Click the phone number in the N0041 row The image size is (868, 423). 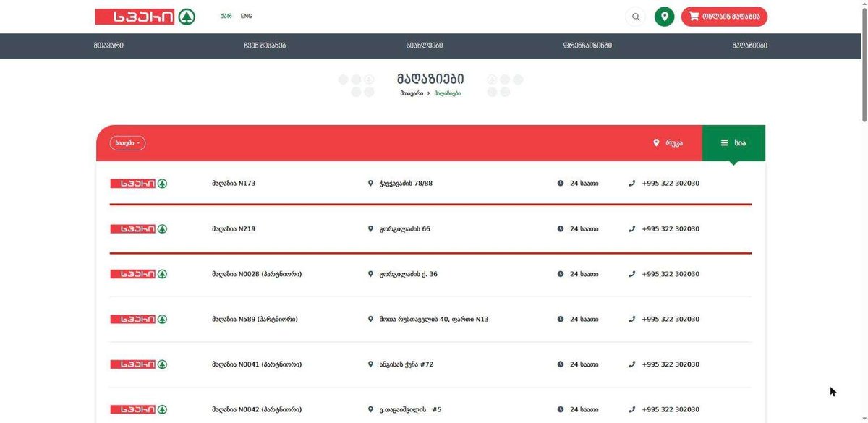(671, 364)
